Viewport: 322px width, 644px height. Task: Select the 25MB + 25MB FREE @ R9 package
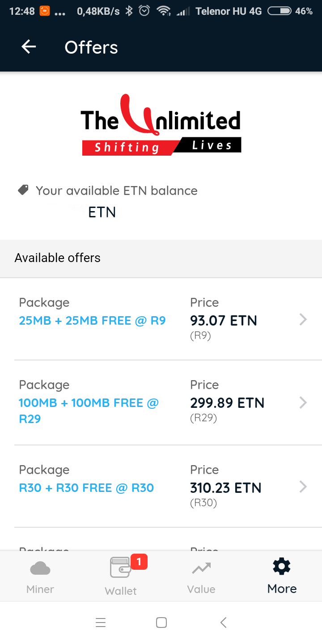coord(92,321)
